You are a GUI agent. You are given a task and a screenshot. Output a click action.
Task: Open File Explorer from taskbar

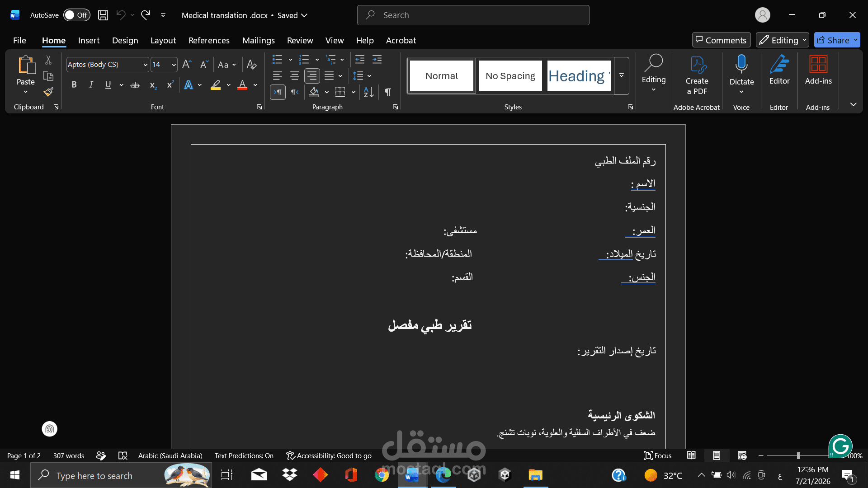point(535,475)
